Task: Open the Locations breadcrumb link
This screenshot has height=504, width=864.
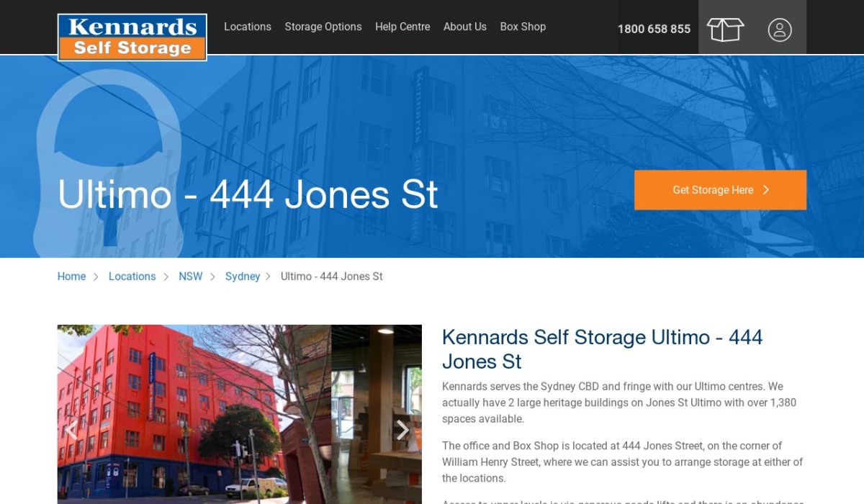Action: pyautogui.click(x=132, y=276)
